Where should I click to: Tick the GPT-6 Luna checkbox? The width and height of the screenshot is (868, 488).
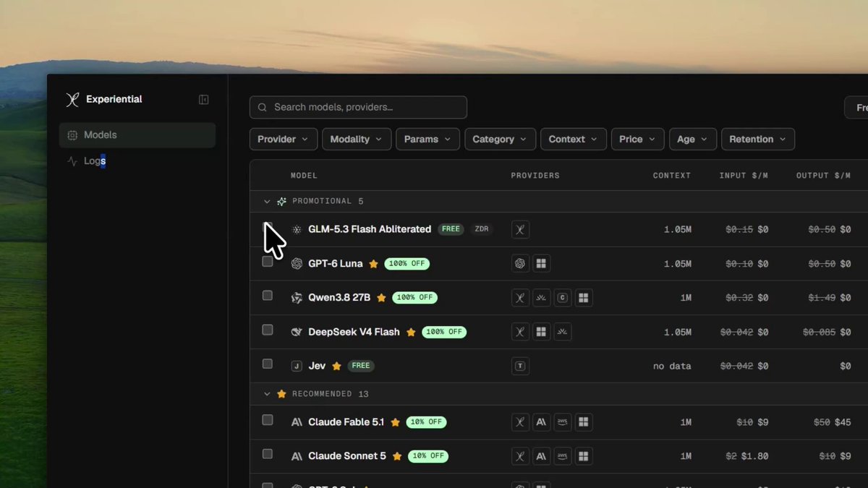point(268,262)
